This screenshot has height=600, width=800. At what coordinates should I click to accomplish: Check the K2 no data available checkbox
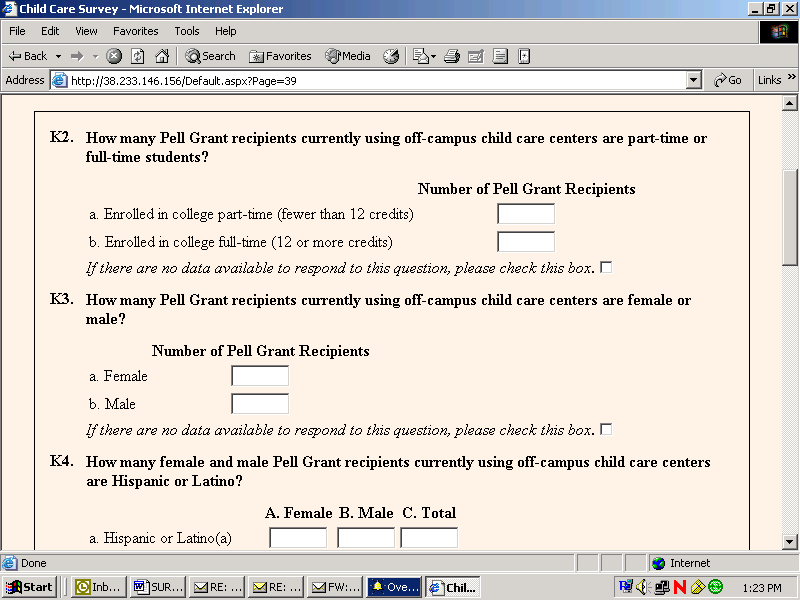pyautogui.click(x=606, y=267)
